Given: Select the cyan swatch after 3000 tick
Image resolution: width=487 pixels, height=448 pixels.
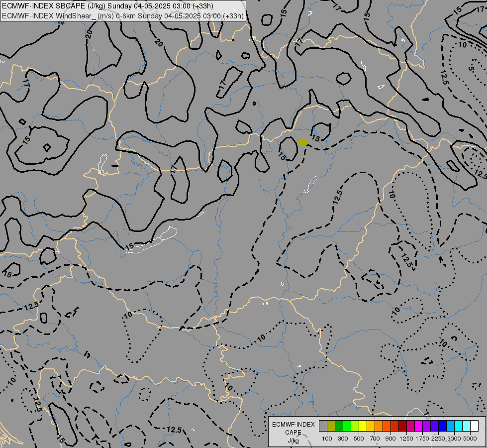Looking at the screenshot, I should click(x=459, y=426).
